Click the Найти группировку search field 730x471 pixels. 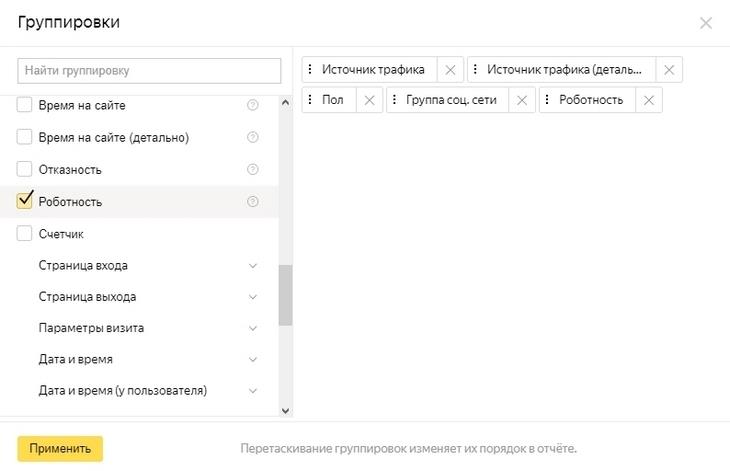(x=149, y=71)
